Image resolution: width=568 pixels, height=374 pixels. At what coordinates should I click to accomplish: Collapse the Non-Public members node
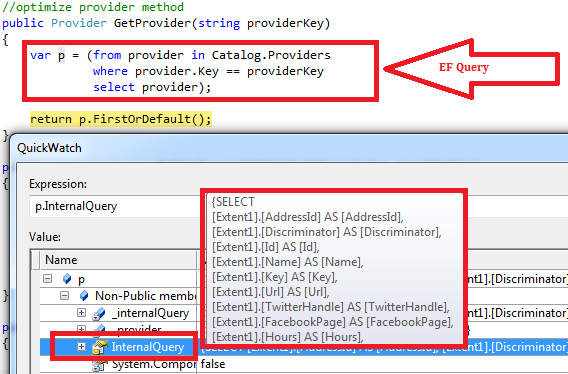(64, 296)
